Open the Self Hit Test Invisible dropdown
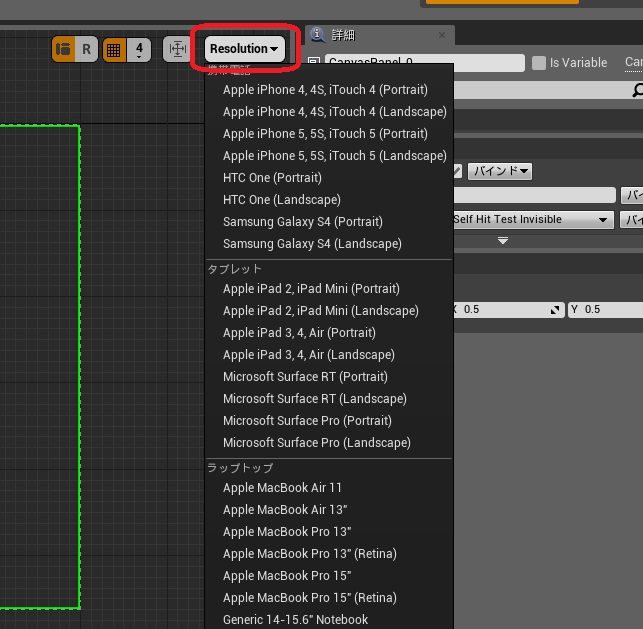 click(533, 220)
